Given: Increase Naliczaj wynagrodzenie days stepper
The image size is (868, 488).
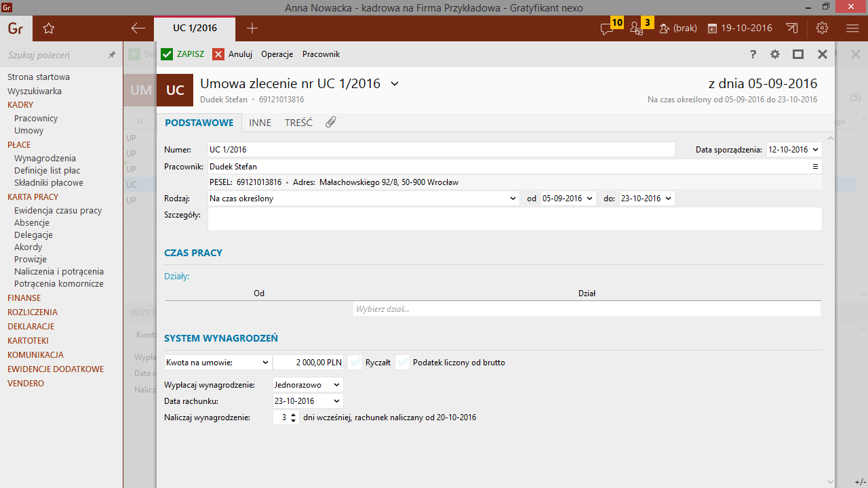Looking at the screenshot, I should click(x=293, y=415).
